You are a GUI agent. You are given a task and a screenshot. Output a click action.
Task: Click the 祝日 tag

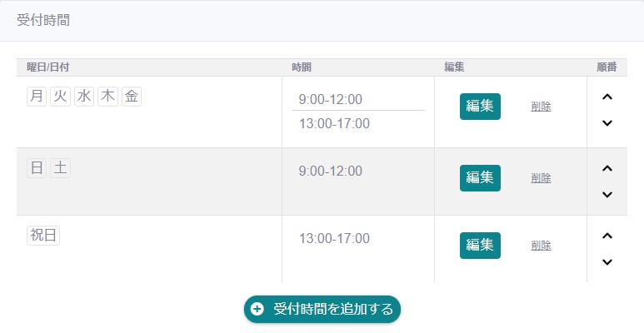pos(43,236)
